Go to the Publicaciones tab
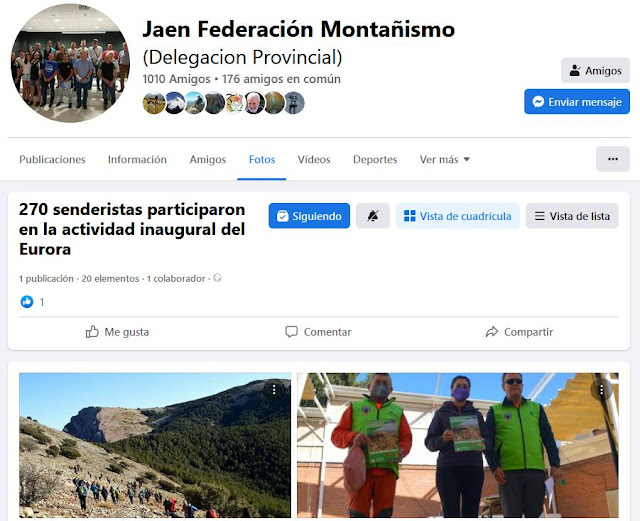The width and height of the screenshot is (640, 521). pos(52,159)
